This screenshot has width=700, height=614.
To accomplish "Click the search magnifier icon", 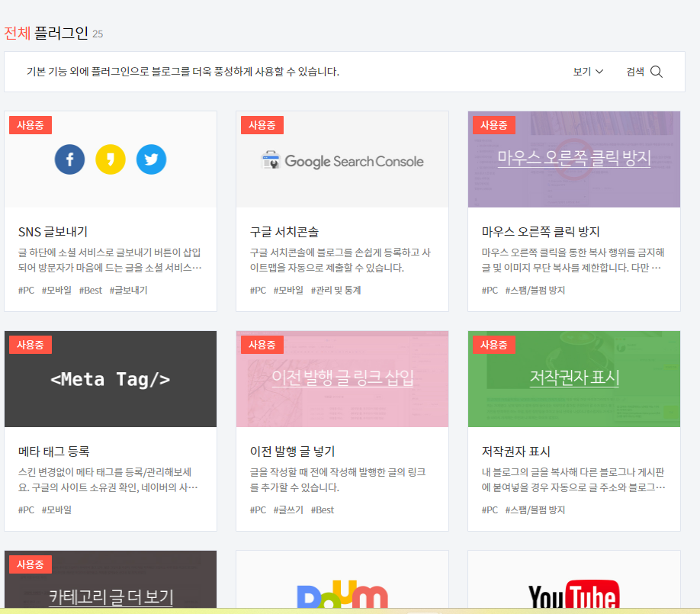I will (x=657, y=72).
